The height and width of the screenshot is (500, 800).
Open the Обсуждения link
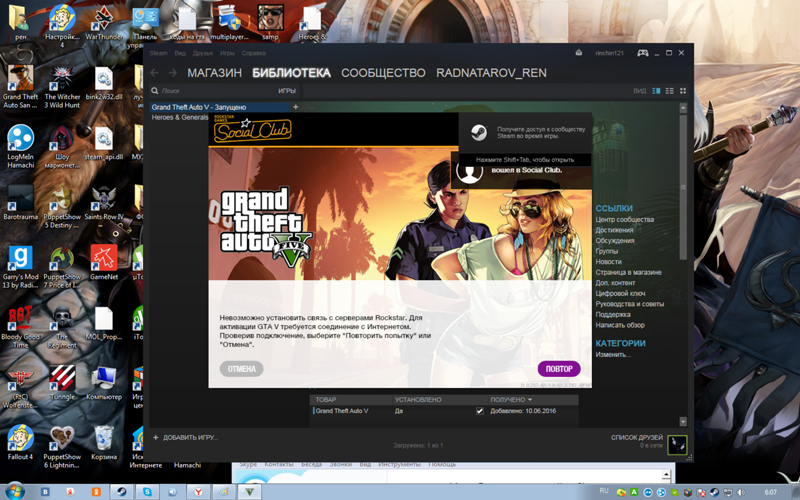(x=615, y=240)
